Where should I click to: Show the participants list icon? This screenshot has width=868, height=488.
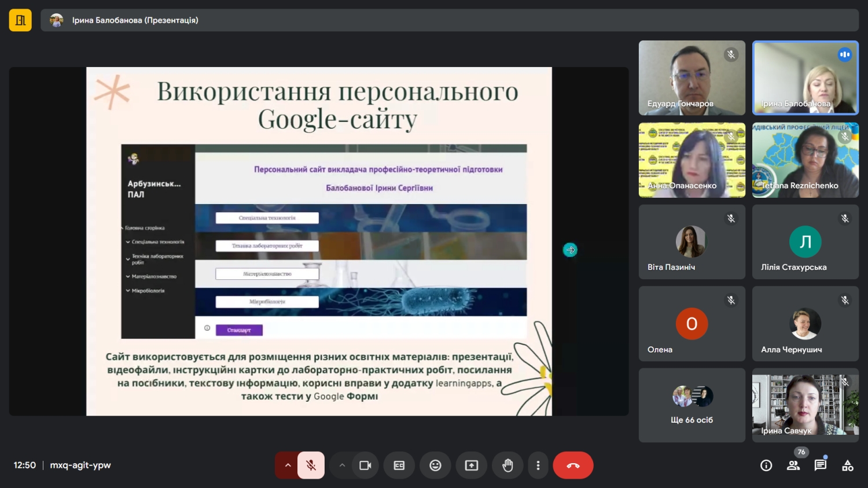click(x=793, y=465)
